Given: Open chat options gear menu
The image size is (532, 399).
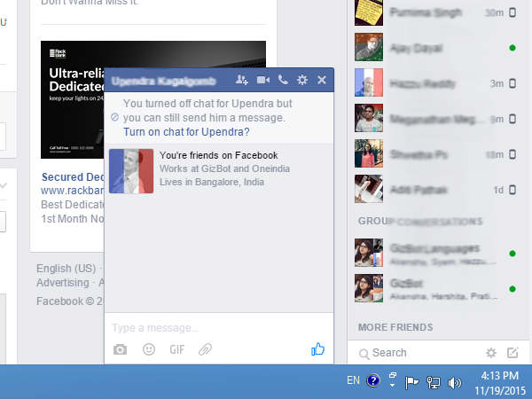Looking at the screenshot, I should [302, 81].
